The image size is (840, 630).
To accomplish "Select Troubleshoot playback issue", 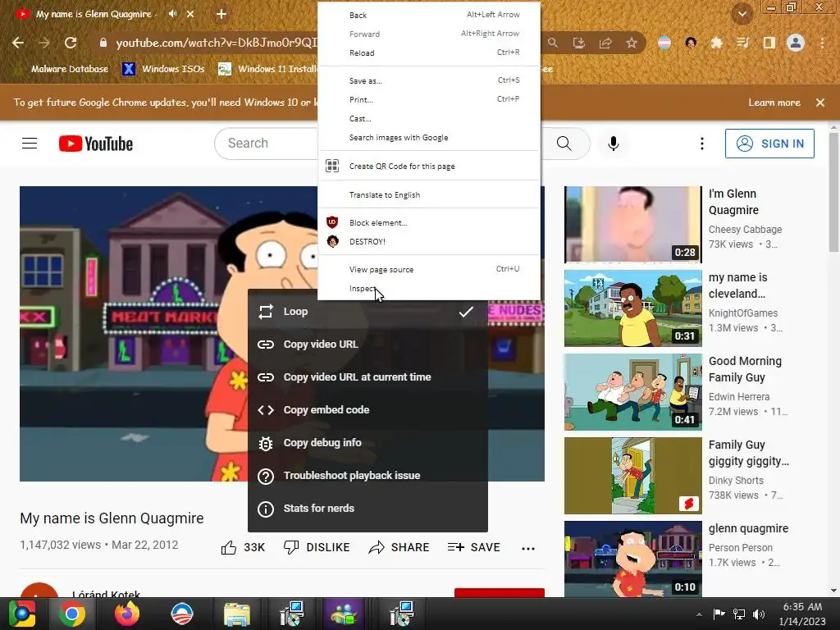I will [367, 476].
